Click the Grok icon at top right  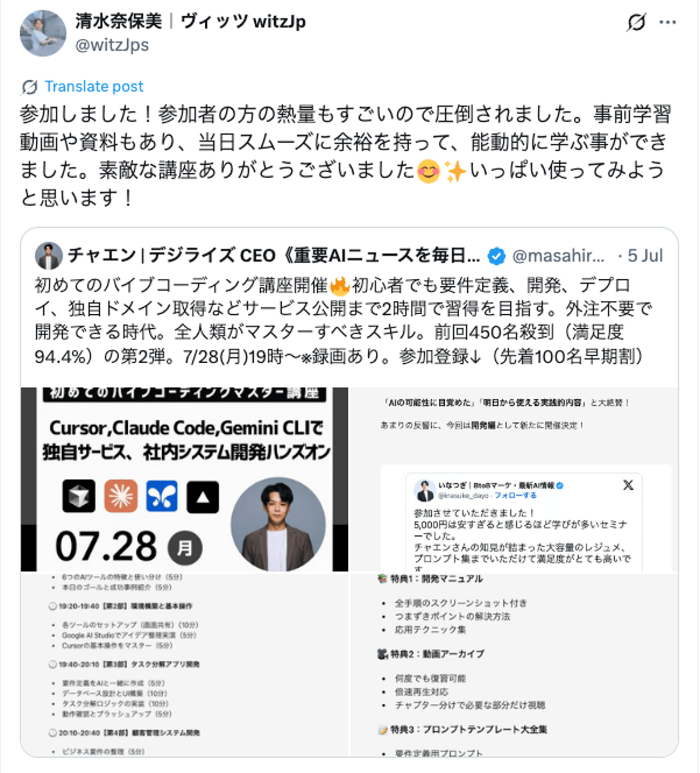point(636,22)
